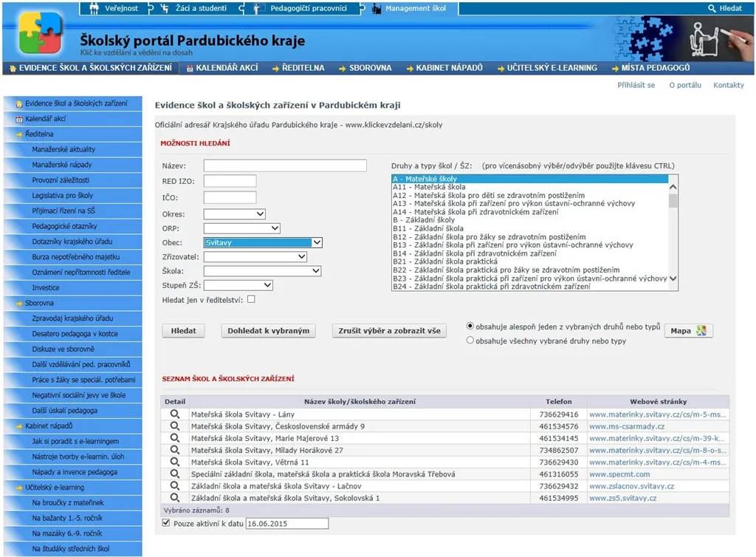Click the arrow icon next to sidebar Kabinet nápadů
Viewport: 756px width, 557px height.
point(20,426)
